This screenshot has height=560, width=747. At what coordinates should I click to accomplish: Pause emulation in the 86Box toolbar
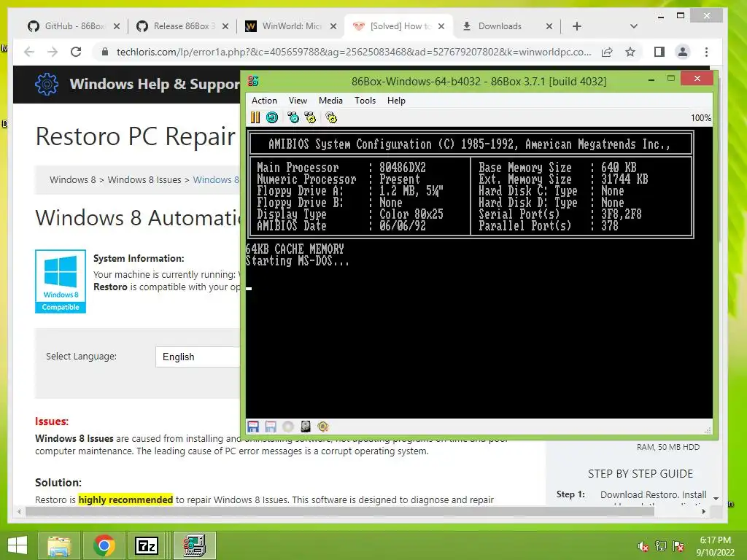pyautogui.click(x=255, y=117)
